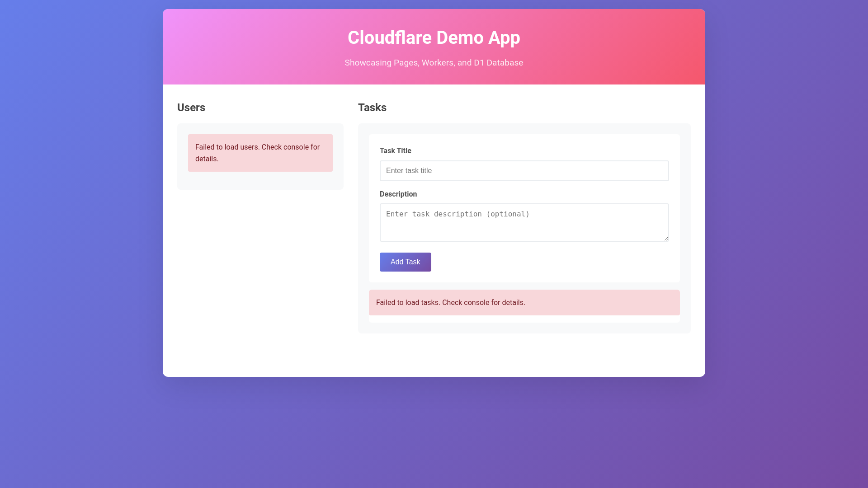Screen dimensions: 868x488
Task: Select the 'Failed to load tasks' error message
Action: point(524,303)
